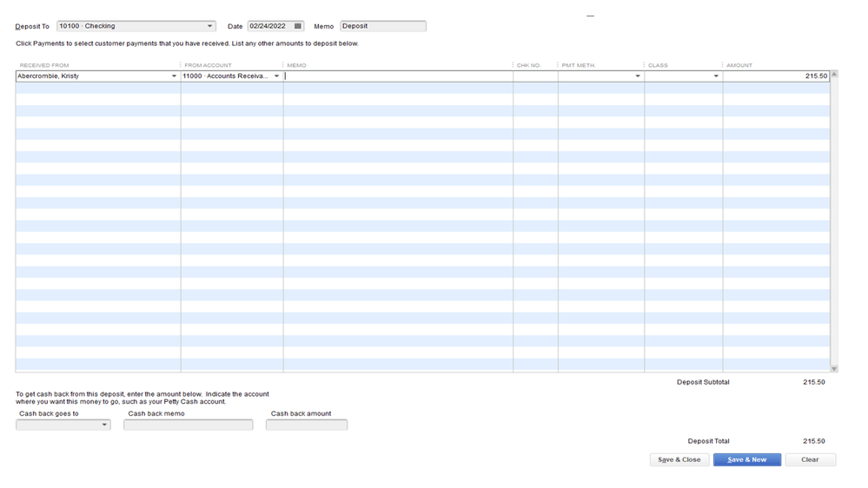Edit the deposit Date field
Image resolution: width=868 pixels, height=488 pixels.
[x=270, y=26]
